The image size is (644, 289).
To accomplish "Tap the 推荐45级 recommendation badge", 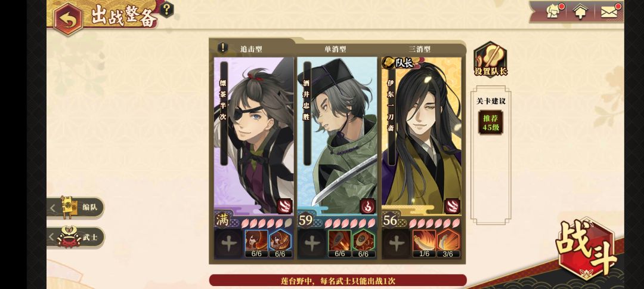I will tap(491, 122).
